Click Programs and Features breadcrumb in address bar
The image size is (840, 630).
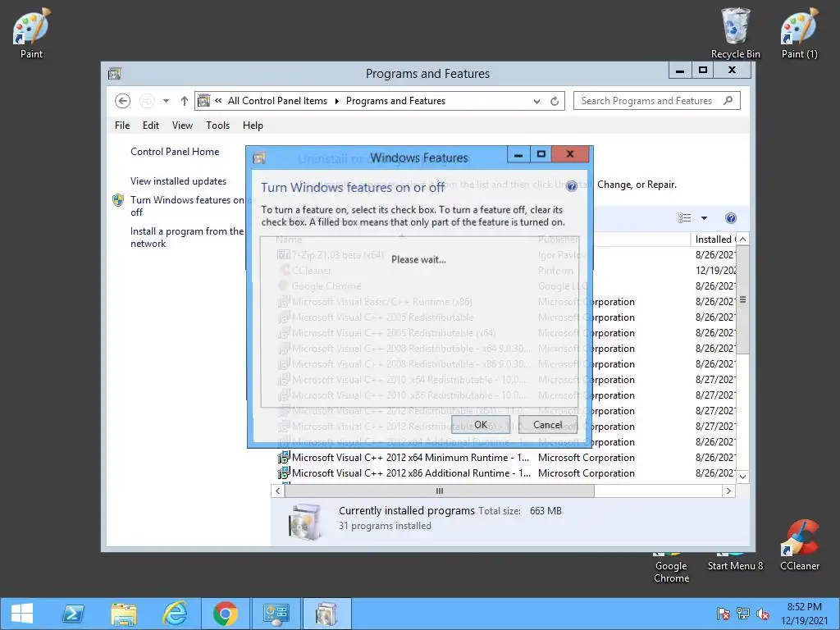(395, 101)
